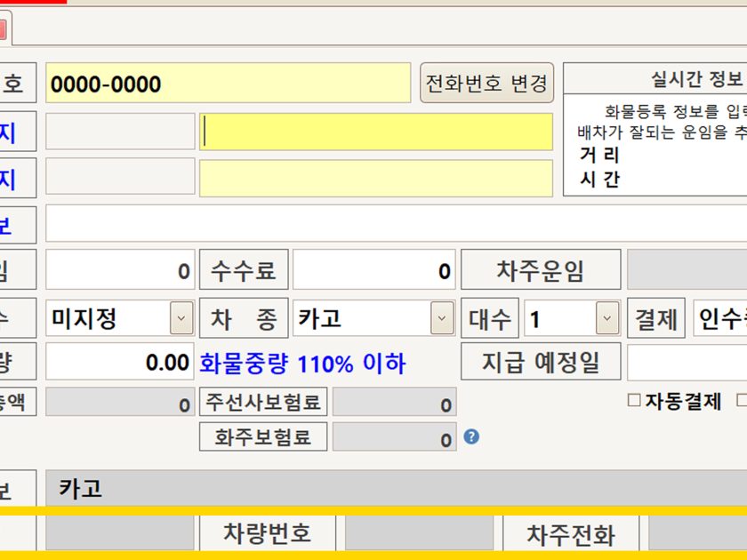Open the 대수 quantity dropdown
The height and width of the screenshot is (560, 747).
[606, 318]
